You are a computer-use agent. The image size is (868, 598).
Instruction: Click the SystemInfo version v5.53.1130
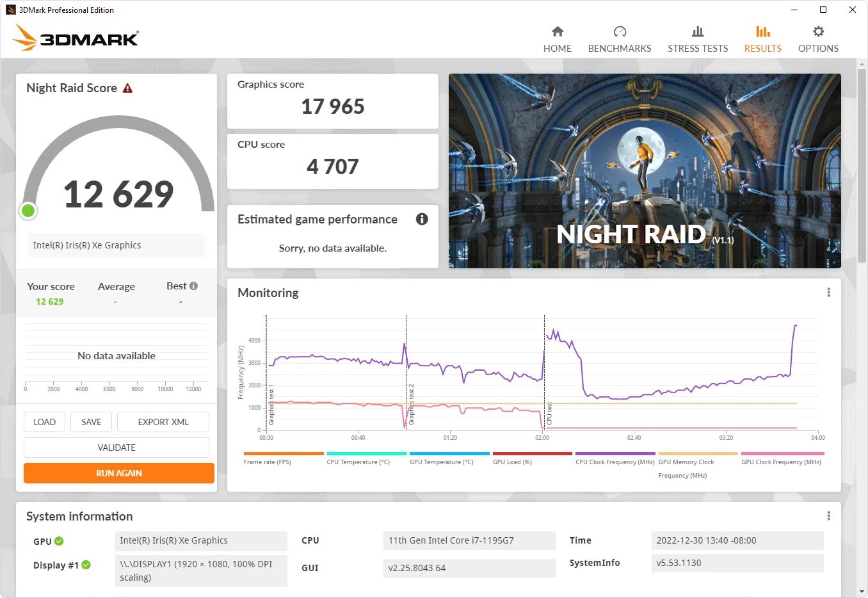pos(737,563)
